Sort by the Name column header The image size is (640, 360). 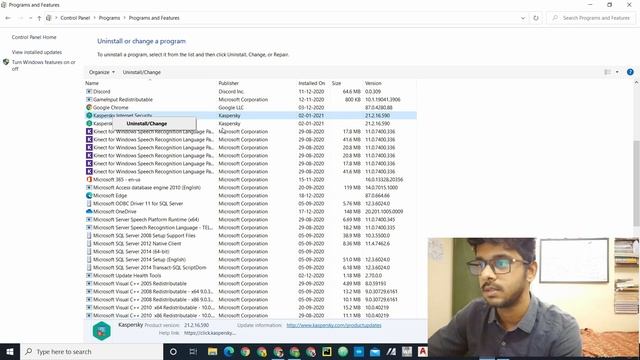pyautogui.click(x=92, y=83)
